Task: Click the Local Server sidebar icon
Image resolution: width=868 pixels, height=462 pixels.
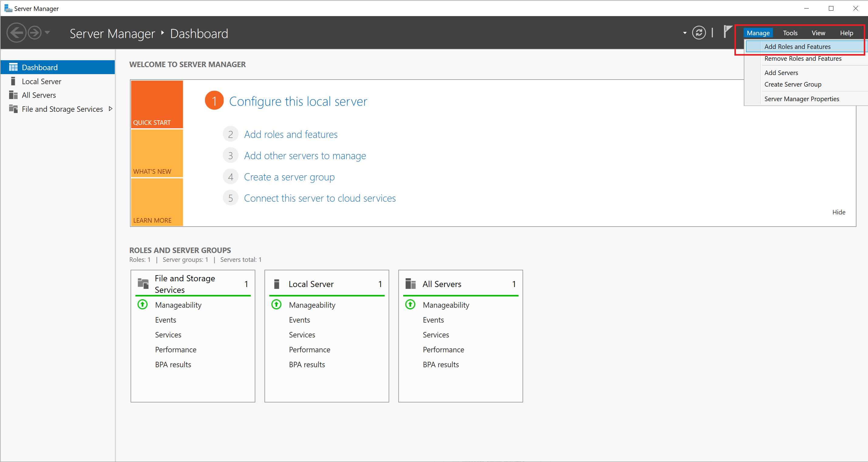Action: (13, 81)
